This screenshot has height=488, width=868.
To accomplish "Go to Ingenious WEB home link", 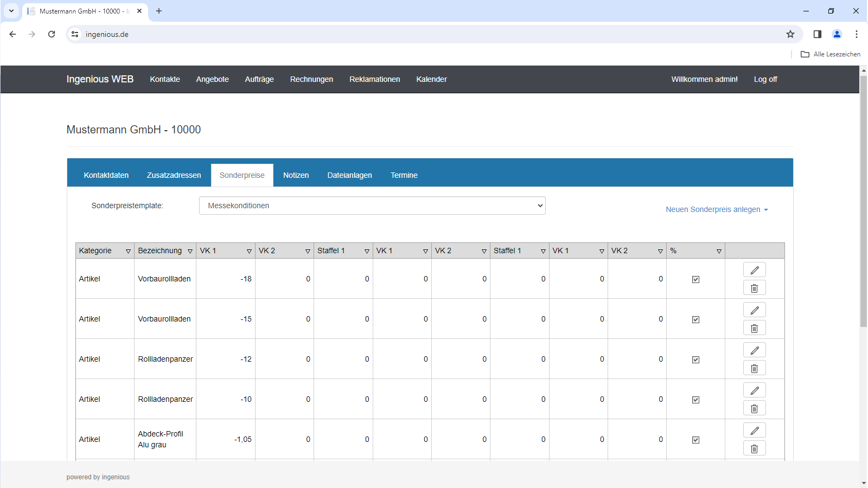I will pyautogui.click(x=100, y=79).
